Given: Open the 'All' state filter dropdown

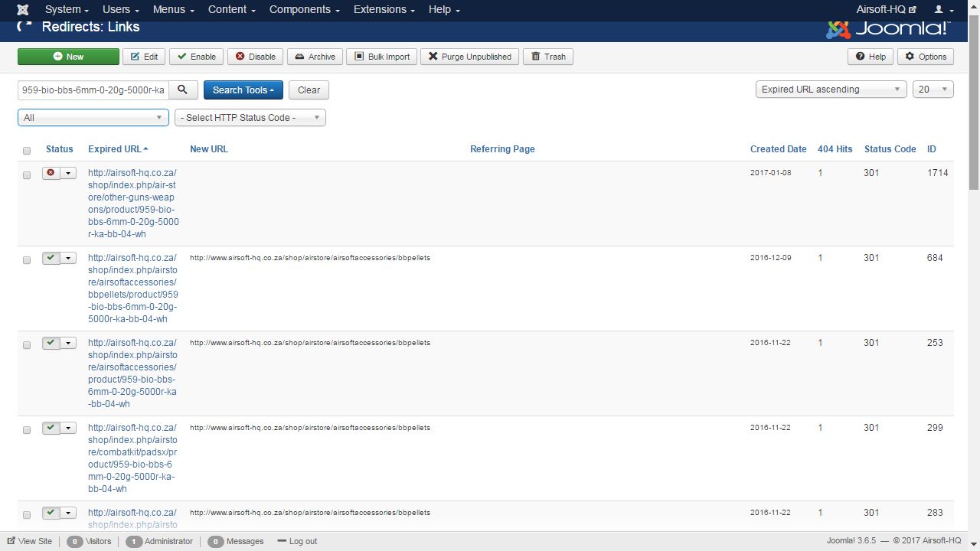Looking at the screenshot, I should coord(93,118).
